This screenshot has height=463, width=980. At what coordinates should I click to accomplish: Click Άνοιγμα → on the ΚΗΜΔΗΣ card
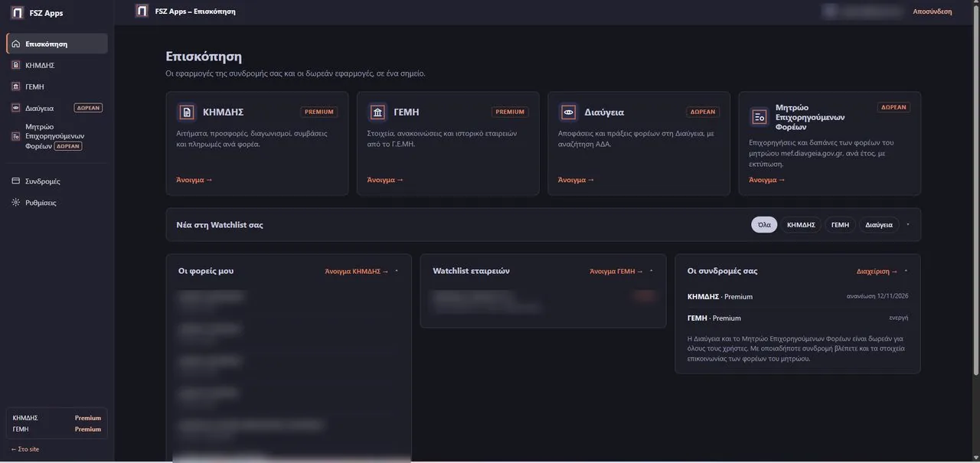point(194,180)
